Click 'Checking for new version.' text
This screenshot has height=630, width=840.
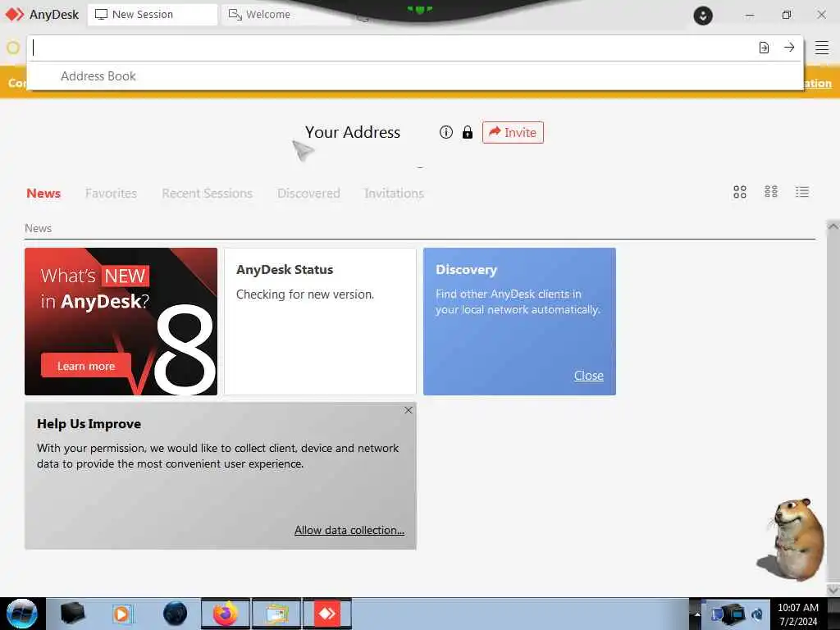coord(305,294)
